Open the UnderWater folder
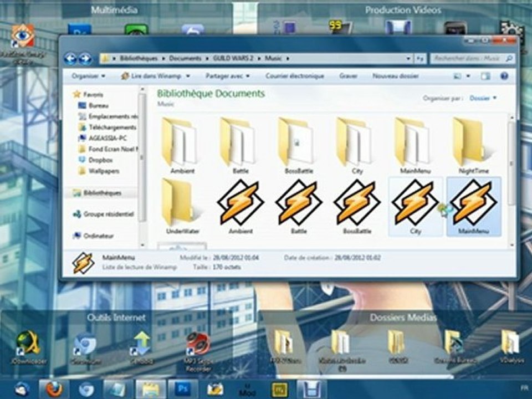This screenshot has width=532, height=399. tap(182, 202)
